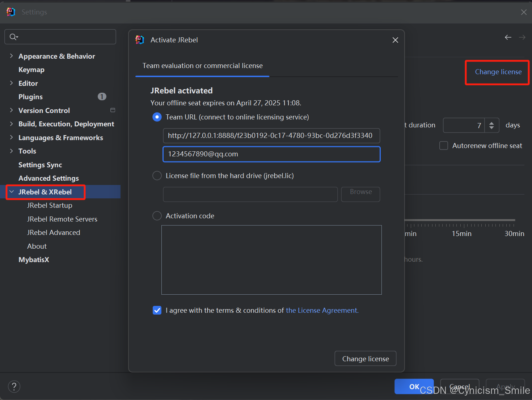
Task: Click the Browse button for license file
Action: point(360,194)
